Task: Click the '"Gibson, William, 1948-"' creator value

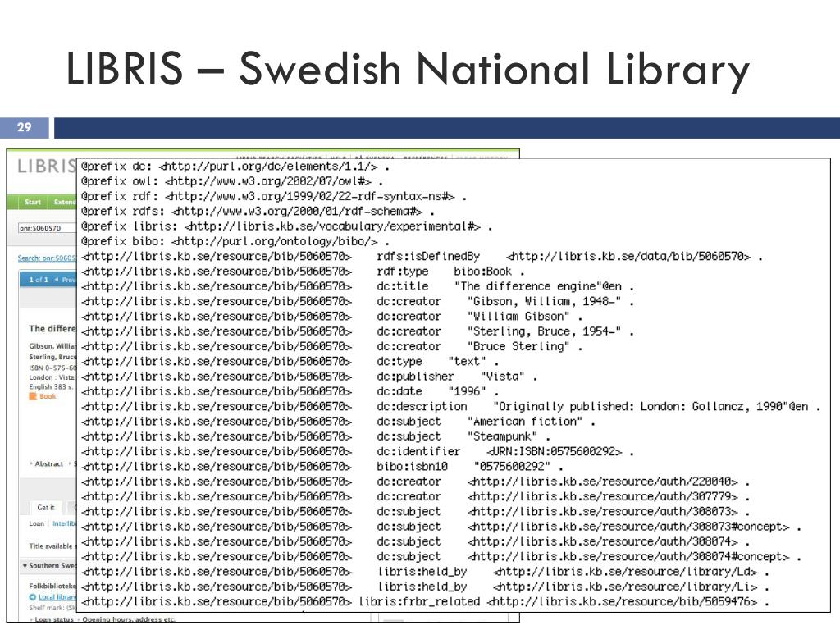Action: point(545,302)
